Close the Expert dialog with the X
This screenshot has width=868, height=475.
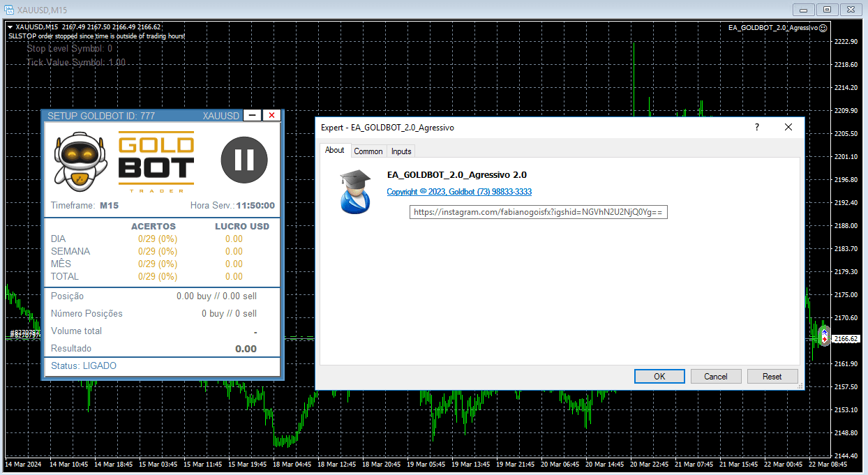click(788, 128)
